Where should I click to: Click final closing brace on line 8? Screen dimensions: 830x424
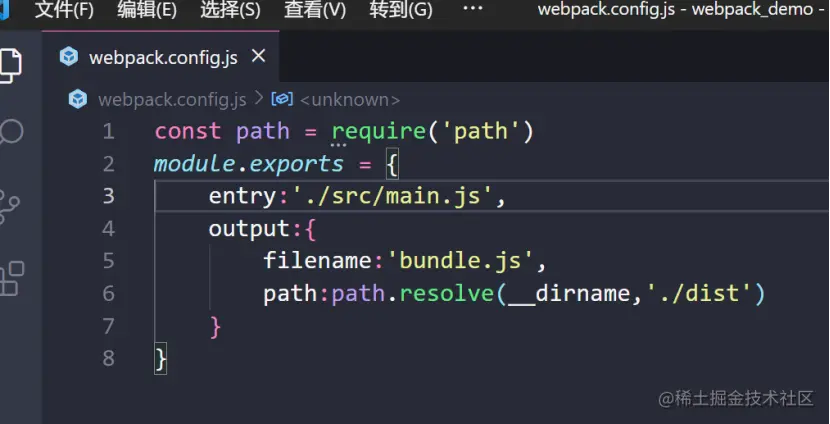click(x=161, y=359)
